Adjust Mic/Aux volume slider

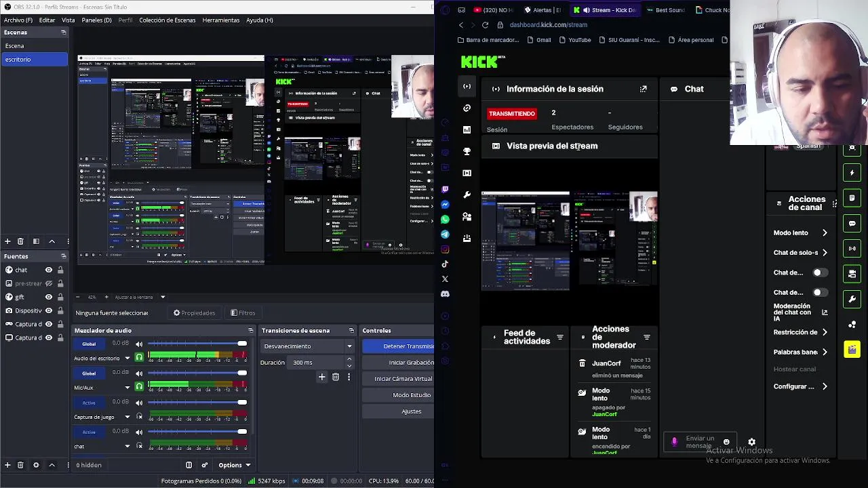click(197, 373)
